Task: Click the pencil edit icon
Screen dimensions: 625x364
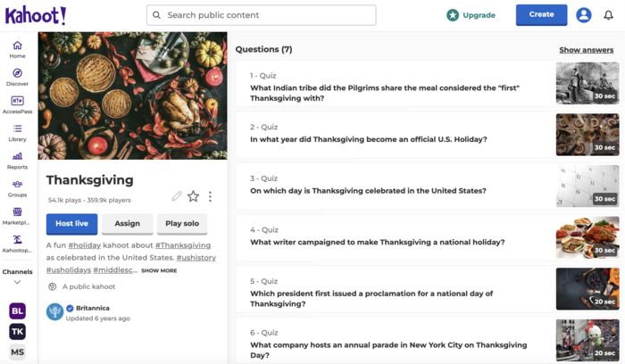Action: tap(177, 196)
